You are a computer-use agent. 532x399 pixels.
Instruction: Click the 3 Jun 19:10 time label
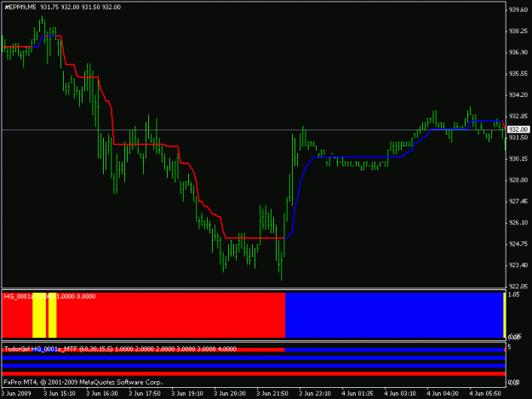coord(187,394)
